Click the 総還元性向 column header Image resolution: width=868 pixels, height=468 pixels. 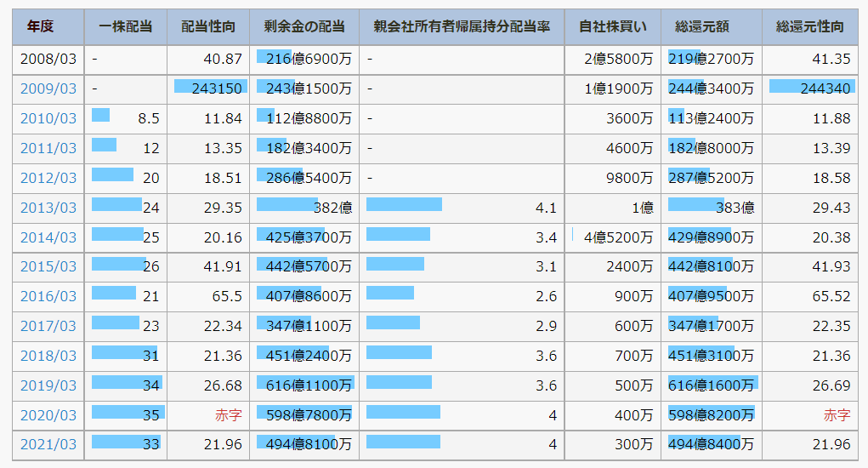click(810, 26)
